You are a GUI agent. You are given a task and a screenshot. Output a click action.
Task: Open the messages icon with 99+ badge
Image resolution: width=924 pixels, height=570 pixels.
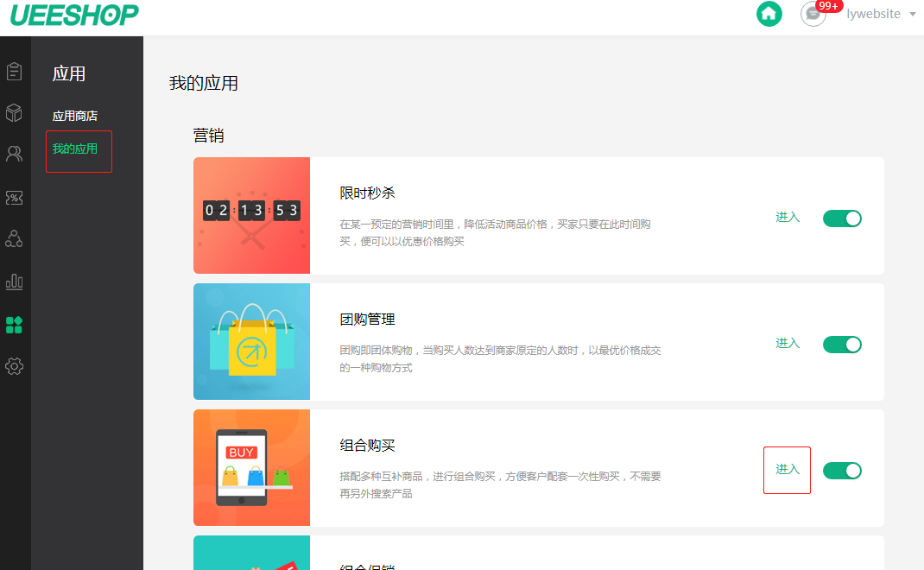coord(813,14)
